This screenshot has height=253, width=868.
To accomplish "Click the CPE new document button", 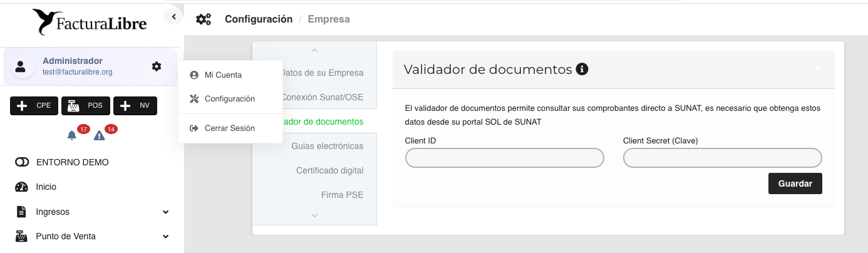I will (x=34, y=106).
